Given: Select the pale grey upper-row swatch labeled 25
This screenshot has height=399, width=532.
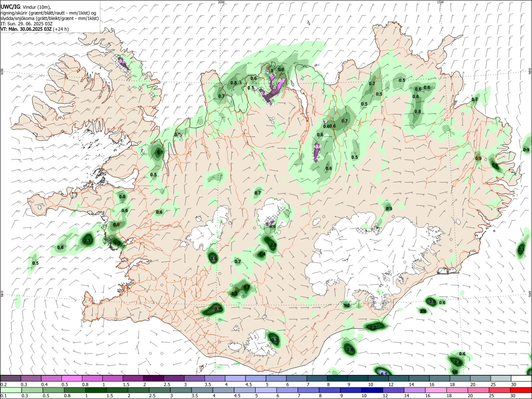Looking at the screenshot, I should (x=501, y=379).
